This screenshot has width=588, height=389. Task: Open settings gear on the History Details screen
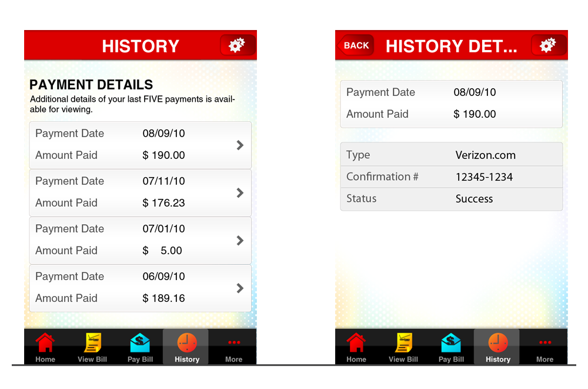pos(549,45)
